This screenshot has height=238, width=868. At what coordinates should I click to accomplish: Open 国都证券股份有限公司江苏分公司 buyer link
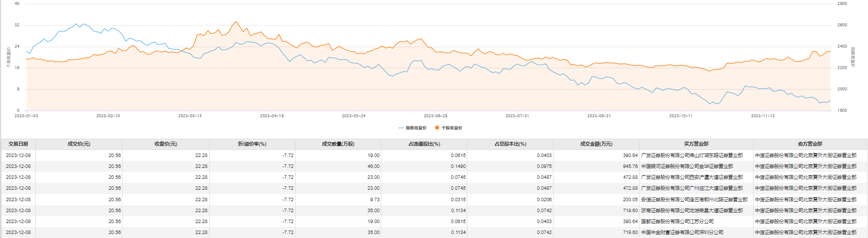677,222
